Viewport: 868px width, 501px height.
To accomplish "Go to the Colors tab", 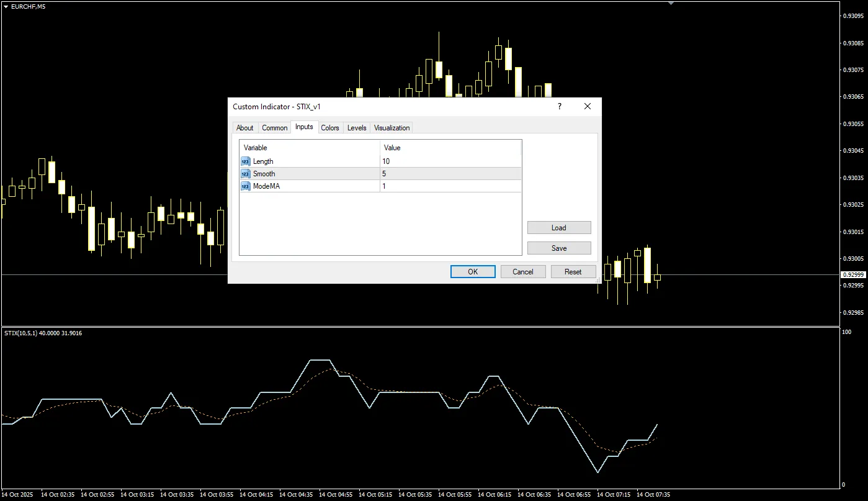I will (x=330, y=128).
